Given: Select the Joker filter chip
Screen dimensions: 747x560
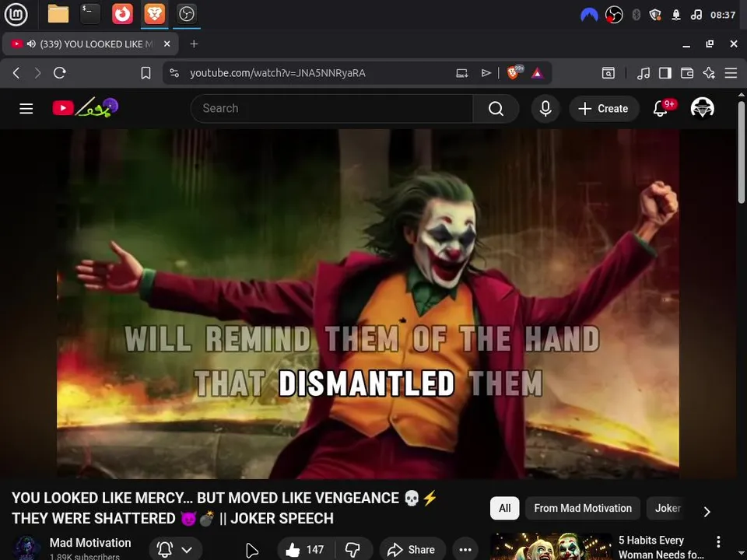Looking at the screenshot, I should (668, 508).
